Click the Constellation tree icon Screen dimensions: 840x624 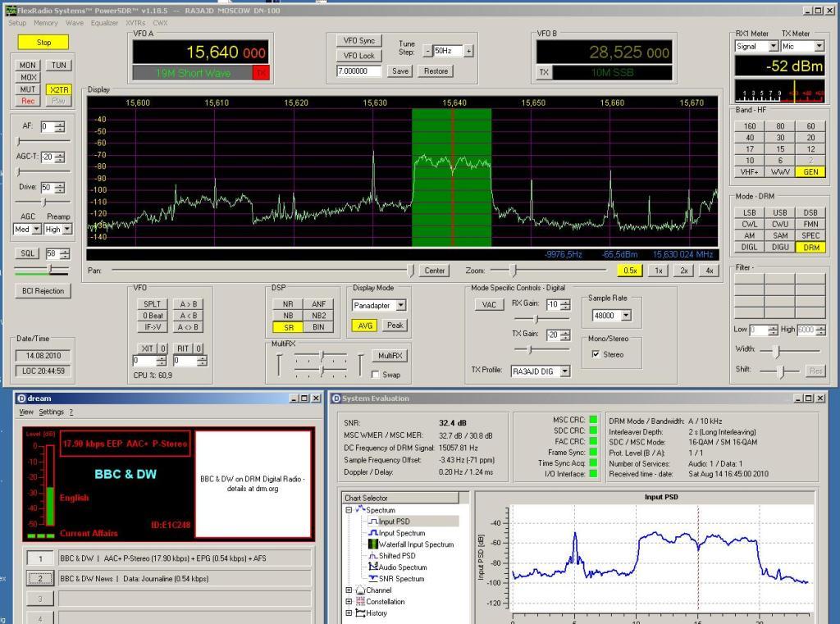point(359,602)
